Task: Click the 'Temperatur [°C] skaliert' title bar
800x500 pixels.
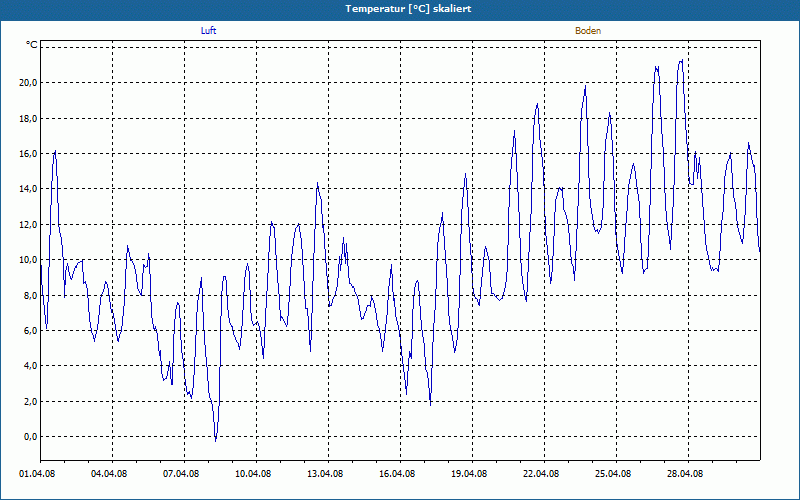Action: click(400, 8)
